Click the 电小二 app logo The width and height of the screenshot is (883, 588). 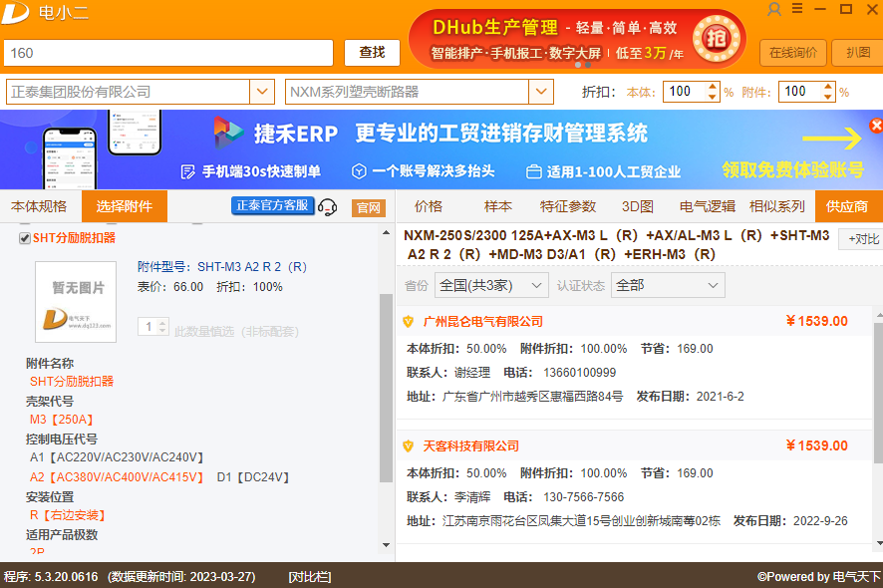[15, 12]
